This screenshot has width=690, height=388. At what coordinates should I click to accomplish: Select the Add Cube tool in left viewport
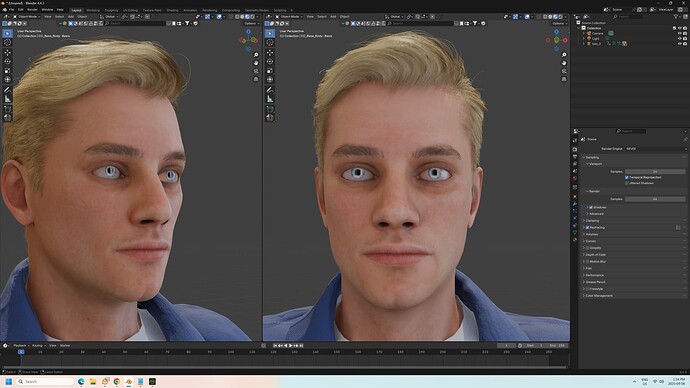(x=7, y=109)
